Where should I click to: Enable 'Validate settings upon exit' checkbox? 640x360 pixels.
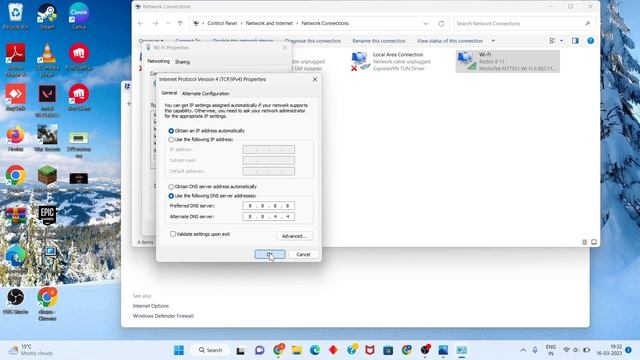tap(173, 234)
